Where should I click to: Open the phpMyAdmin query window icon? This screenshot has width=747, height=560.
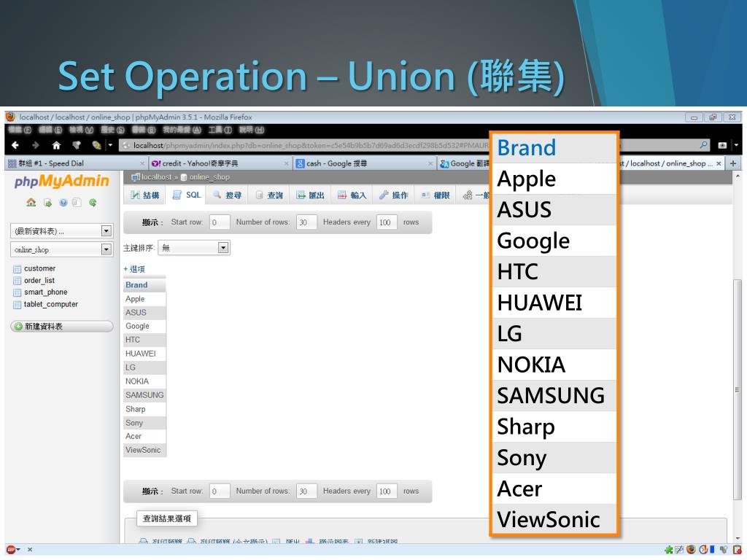click(77, 203)
